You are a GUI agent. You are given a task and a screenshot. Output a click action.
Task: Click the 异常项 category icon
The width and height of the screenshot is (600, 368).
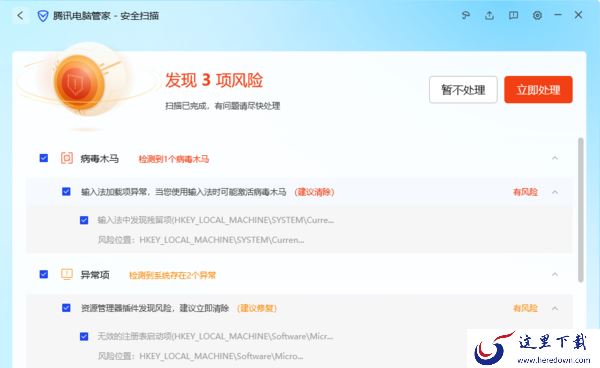tap(67, 274)
